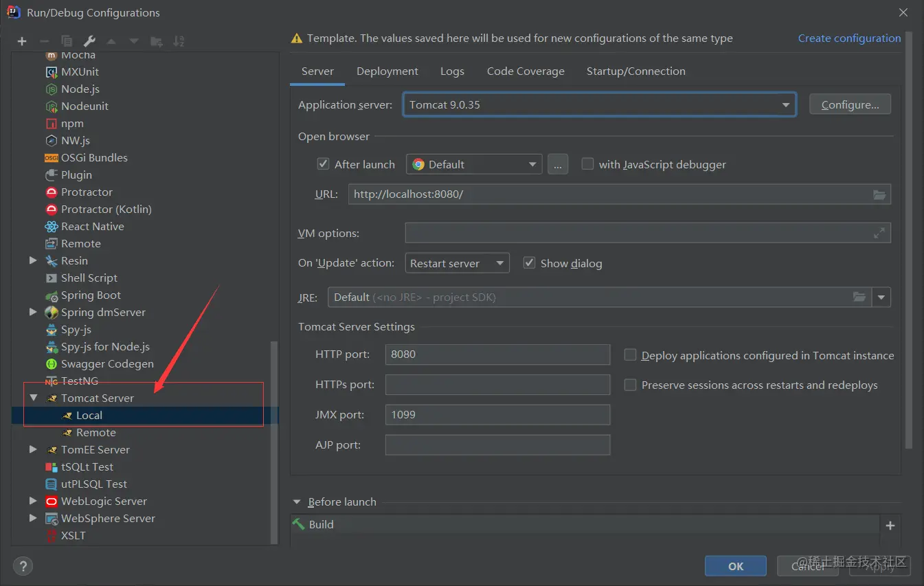924x586 pixels.
Task: Enable Preserve sessions across restarts and redeploys
Action: 630,385
